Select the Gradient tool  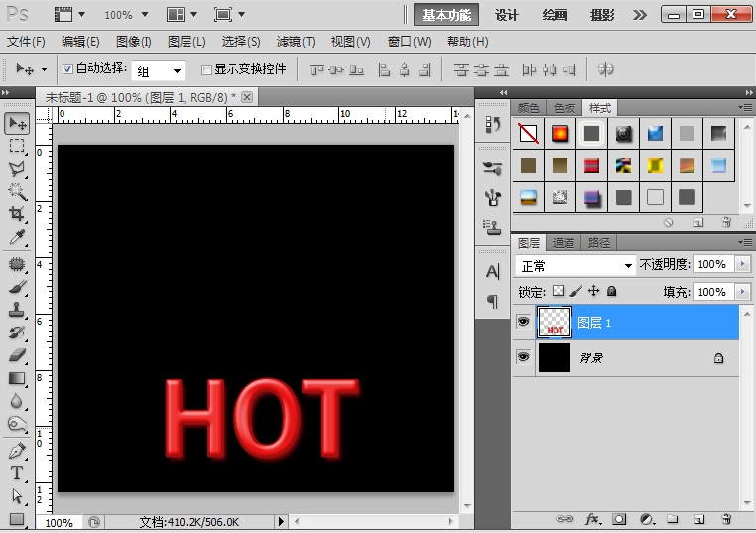pos(17,378)
